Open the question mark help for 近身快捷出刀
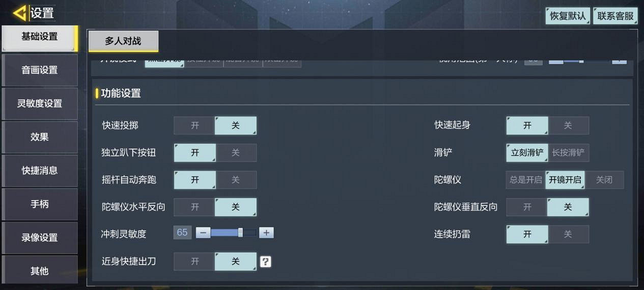The height and width of the screenshot is (290, 644). [x=265, y=261]
